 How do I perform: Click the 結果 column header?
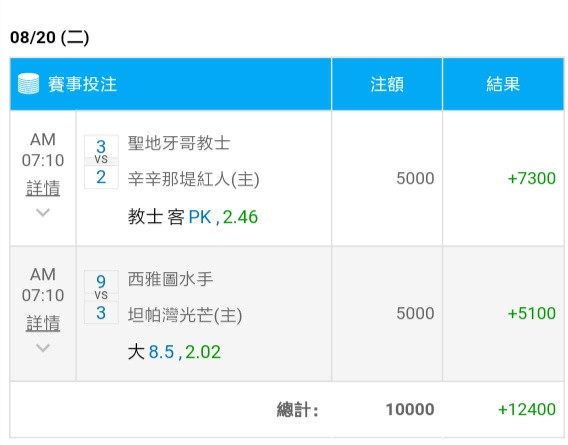pyautogui.click(x=503, y=84)
